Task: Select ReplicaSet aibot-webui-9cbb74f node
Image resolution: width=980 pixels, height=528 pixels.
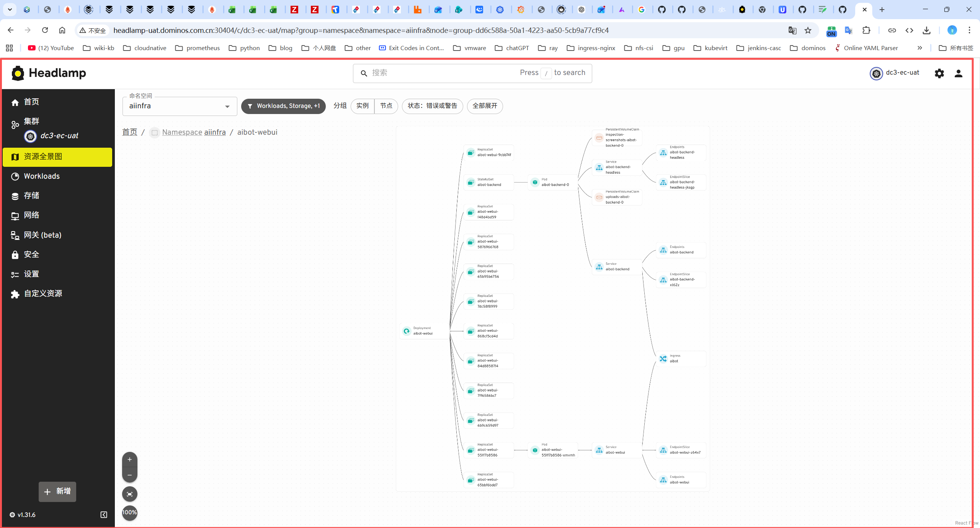Action: tap(489, 152)
